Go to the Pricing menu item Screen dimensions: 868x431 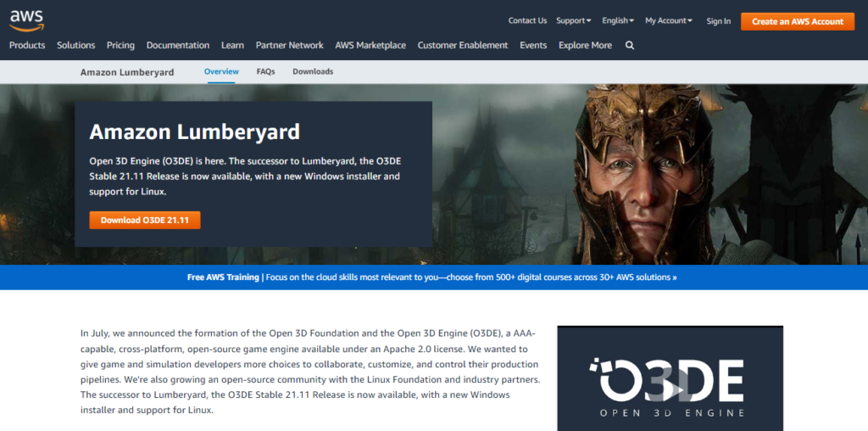click(120, 46)
